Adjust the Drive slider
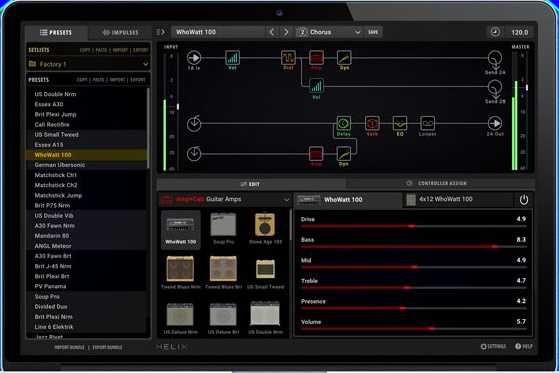The width and height of the screenshot is (559, 373). point(414,226)
